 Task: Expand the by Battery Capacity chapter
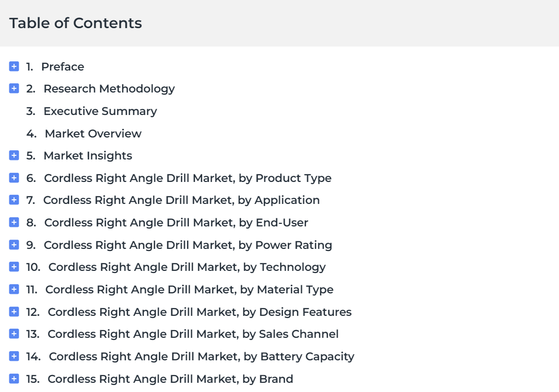(14, 356)
